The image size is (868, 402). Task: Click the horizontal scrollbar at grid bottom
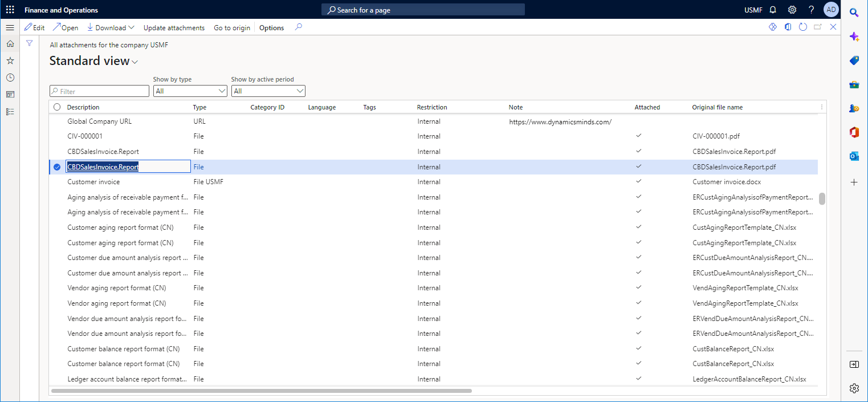262,391
